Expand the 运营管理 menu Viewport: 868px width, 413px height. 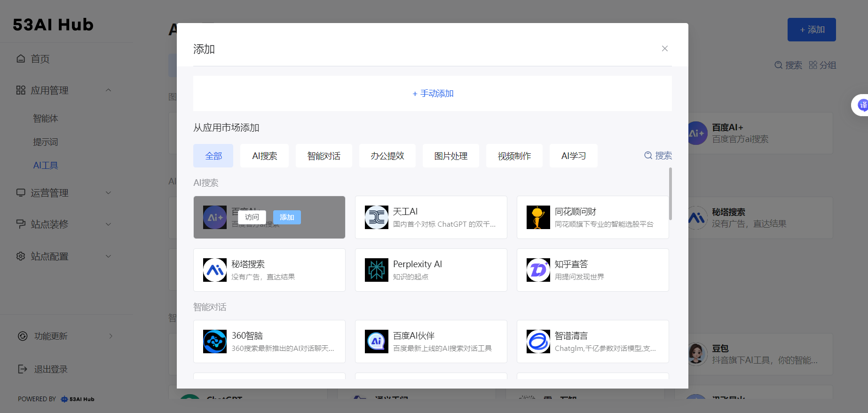pyautogui.click(x=108, y=193)
